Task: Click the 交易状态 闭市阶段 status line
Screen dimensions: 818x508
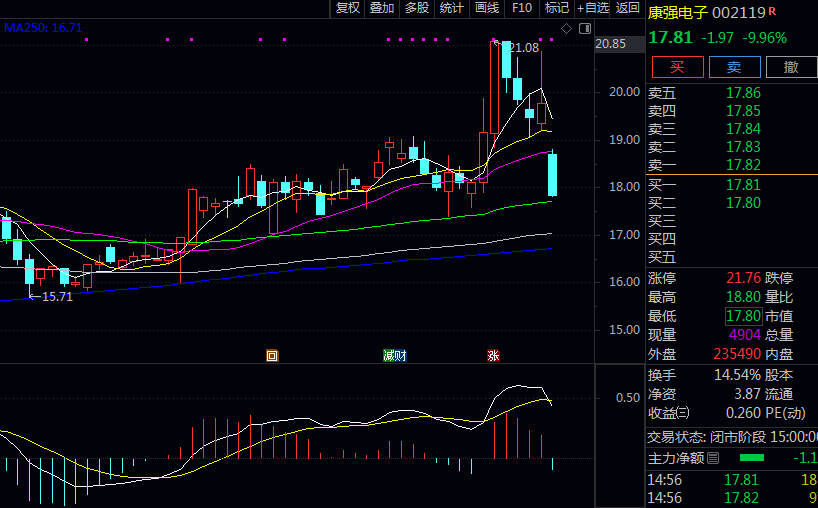Action: [x=732, y=437]
